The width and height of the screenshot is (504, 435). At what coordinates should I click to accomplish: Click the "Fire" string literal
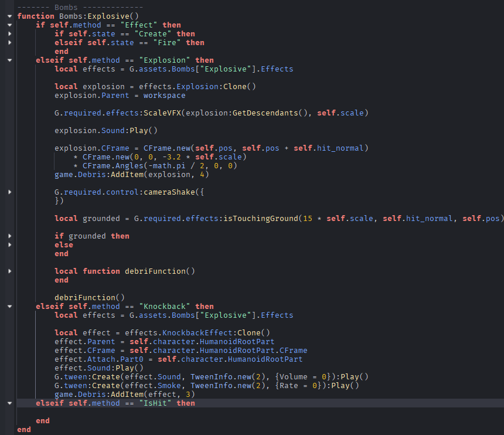click(x=167, y=42)
